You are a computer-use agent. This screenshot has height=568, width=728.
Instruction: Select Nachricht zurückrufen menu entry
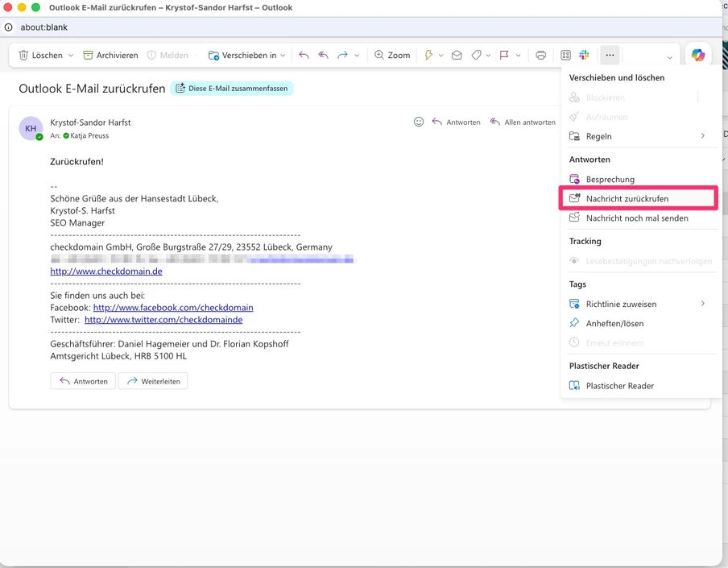point(639,199)
